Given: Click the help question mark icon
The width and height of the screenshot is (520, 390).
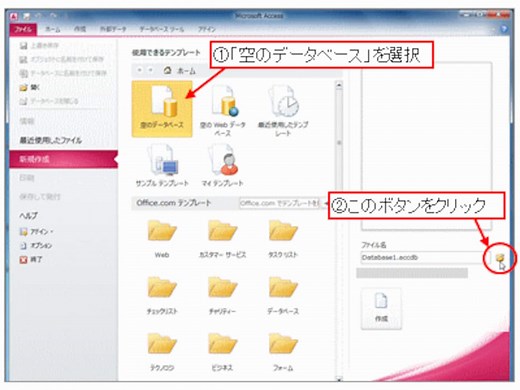Looking at the screenshot, I should click(x=504, y=29).
